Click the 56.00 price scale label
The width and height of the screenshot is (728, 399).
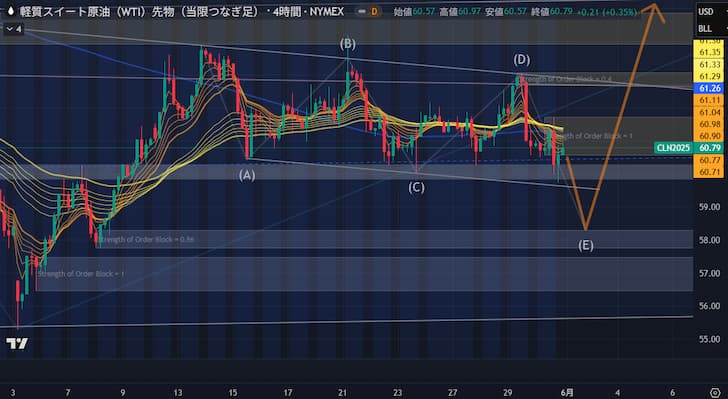coord(710,306)
